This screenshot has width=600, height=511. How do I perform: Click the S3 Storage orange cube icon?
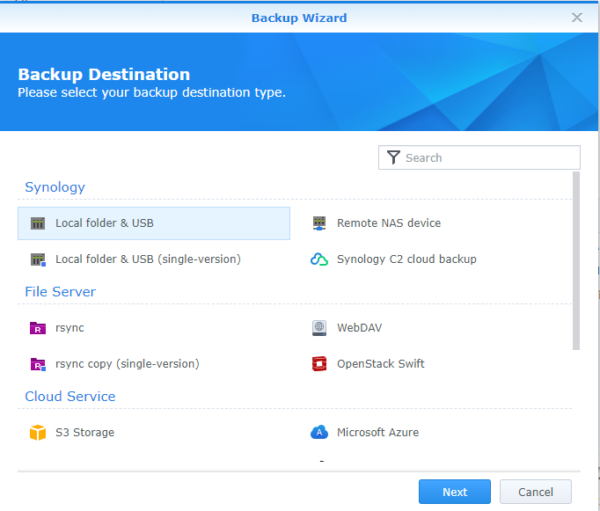tap(38, 433)
